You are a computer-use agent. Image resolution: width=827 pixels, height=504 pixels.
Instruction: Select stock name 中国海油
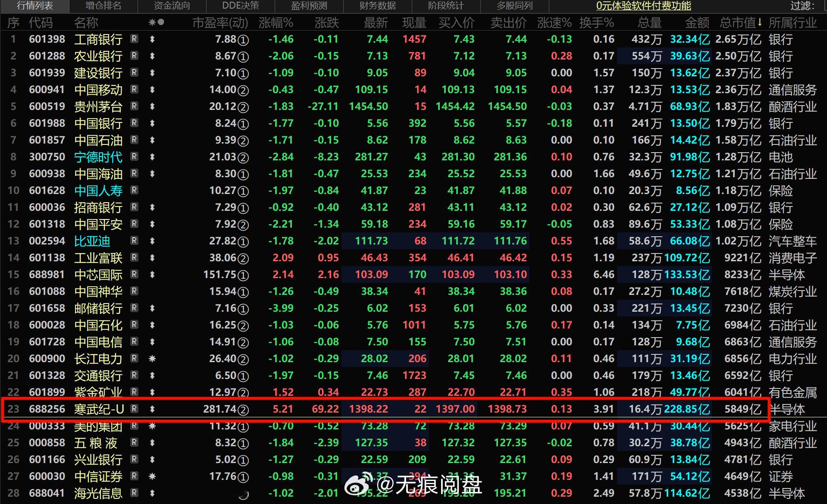pyautogui.click(x=98, y=174)
